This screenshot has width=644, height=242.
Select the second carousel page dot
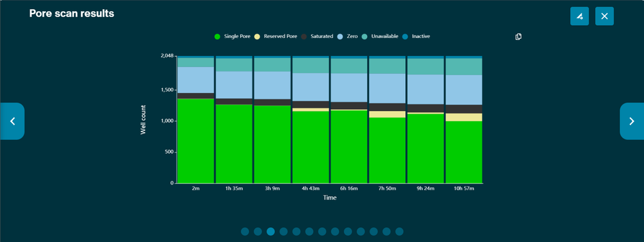(x=258, y=232)
